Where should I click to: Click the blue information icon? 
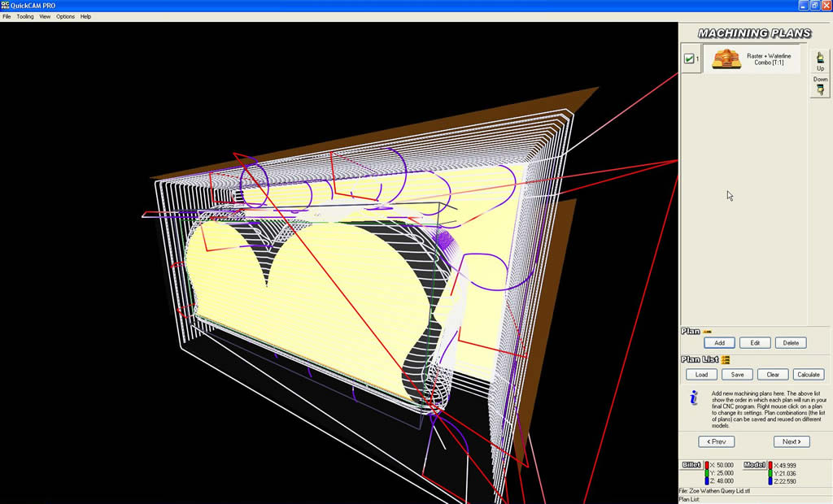pyautogui.click(x=693, y=398)
